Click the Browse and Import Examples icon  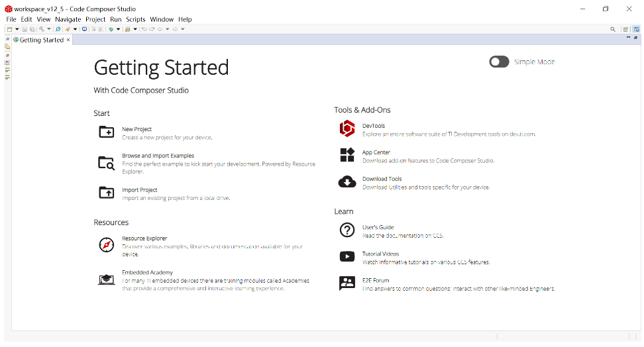pos(107,163)
